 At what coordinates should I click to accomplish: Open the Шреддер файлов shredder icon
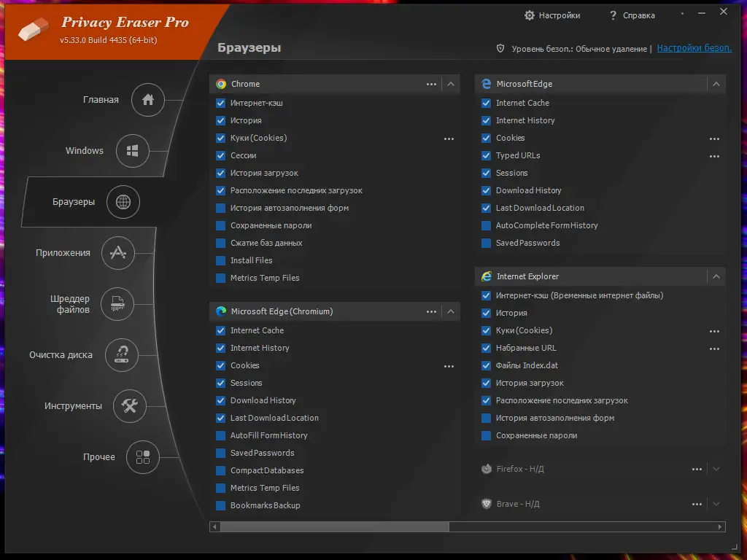pos(117,304)
